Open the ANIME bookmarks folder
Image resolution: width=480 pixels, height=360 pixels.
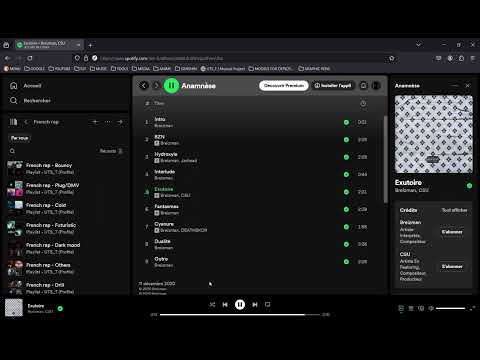coord(162,69)
